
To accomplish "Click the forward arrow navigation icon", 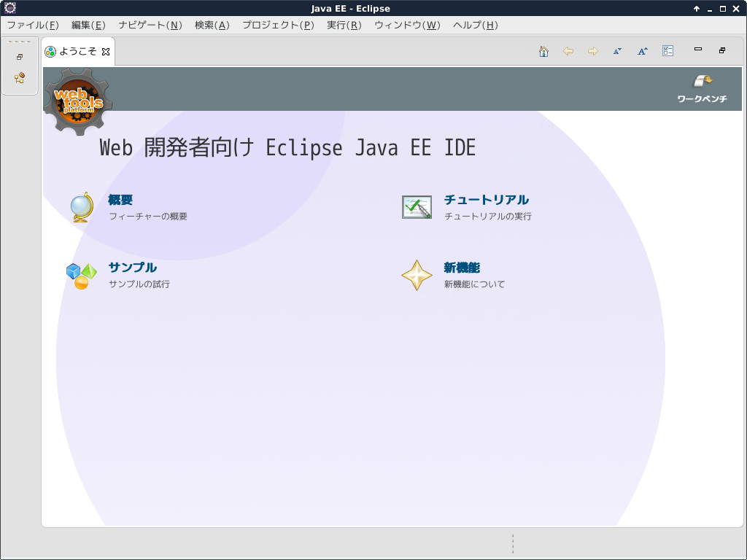I will point(593,51).
